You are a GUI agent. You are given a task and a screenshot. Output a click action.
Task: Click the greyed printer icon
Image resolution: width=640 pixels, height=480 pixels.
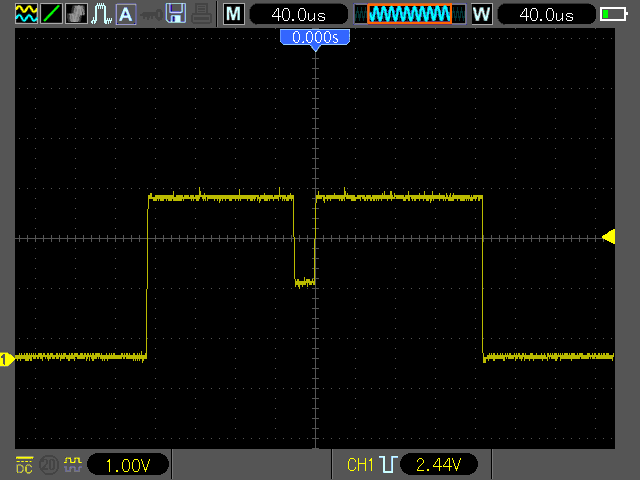tap(202, 14)
